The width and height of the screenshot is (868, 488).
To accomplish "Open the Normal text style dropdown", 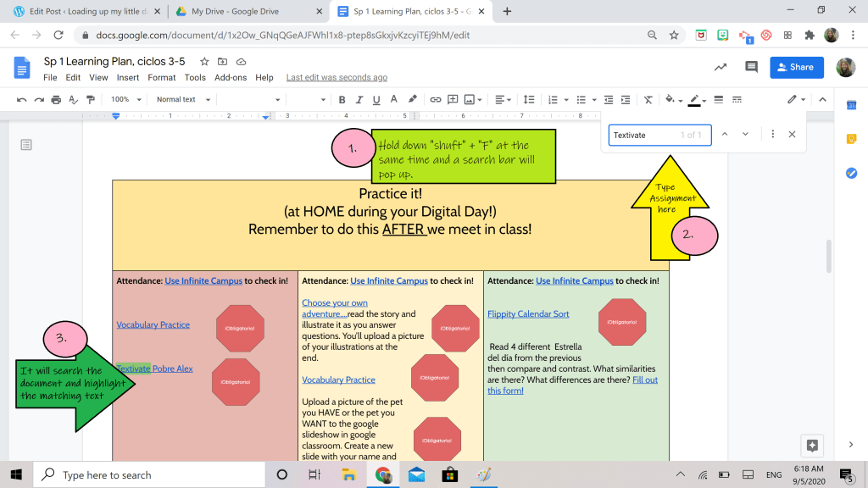I will (181, 99).
